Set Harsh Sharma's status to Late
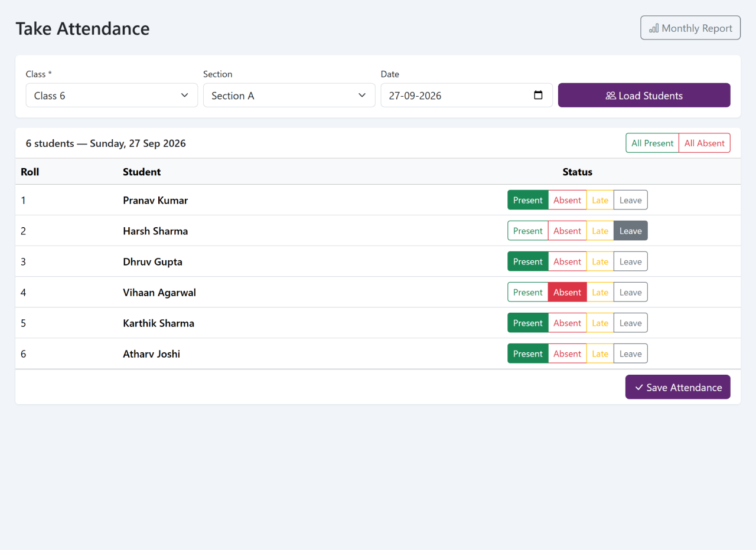The height and width of the screenshot is (550, 756). (x=600, y=231)
